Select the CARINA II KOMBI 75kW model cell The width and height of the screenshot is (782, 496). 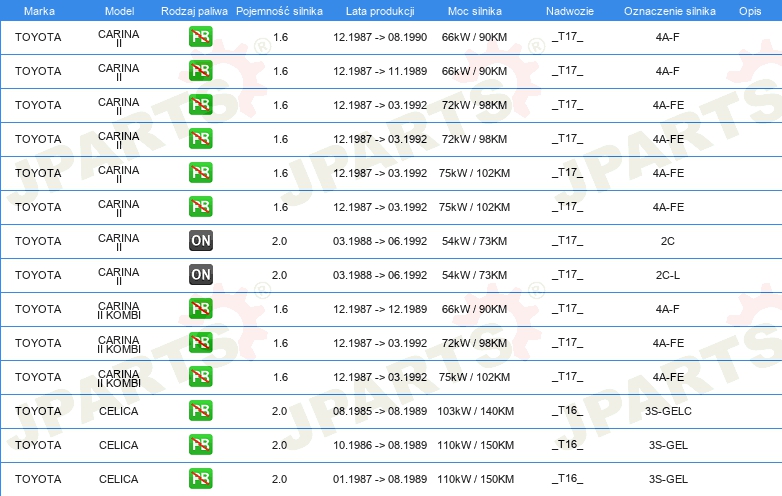[x=119, y=378]
